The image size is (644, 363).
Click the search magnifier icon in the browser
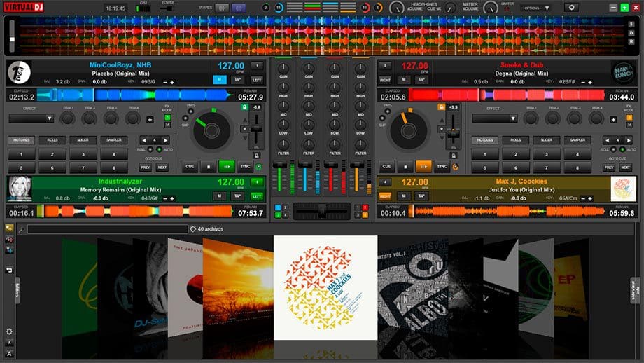(21, 229)
